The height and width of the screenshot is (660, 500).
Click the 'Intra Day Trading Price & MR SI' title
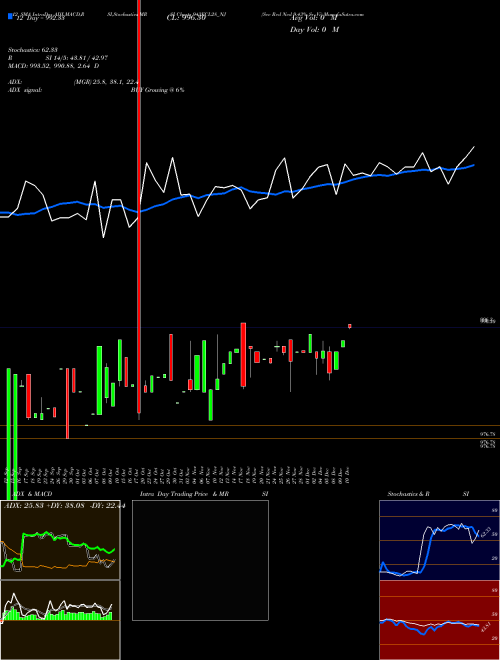click(x=204, y=494)
